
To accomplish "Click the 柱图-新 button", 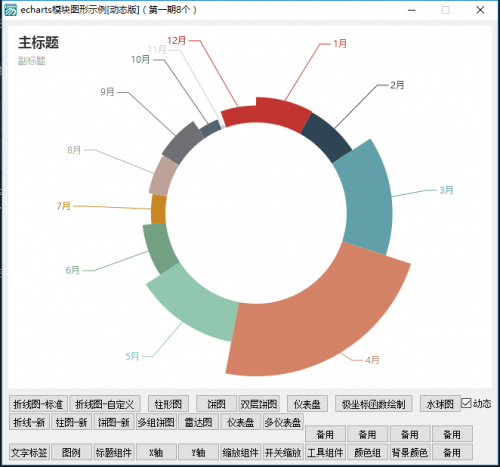I will click(x=71, y=422).
